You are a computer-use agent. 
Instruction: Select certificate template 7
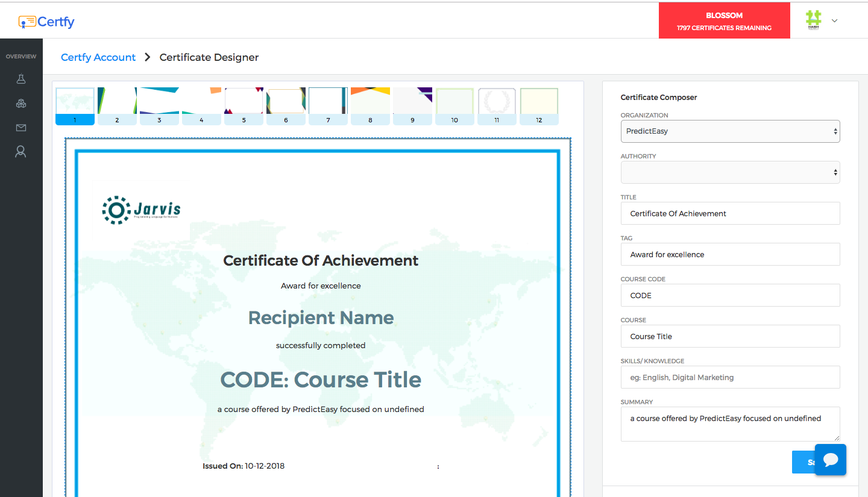pos(328,107)
